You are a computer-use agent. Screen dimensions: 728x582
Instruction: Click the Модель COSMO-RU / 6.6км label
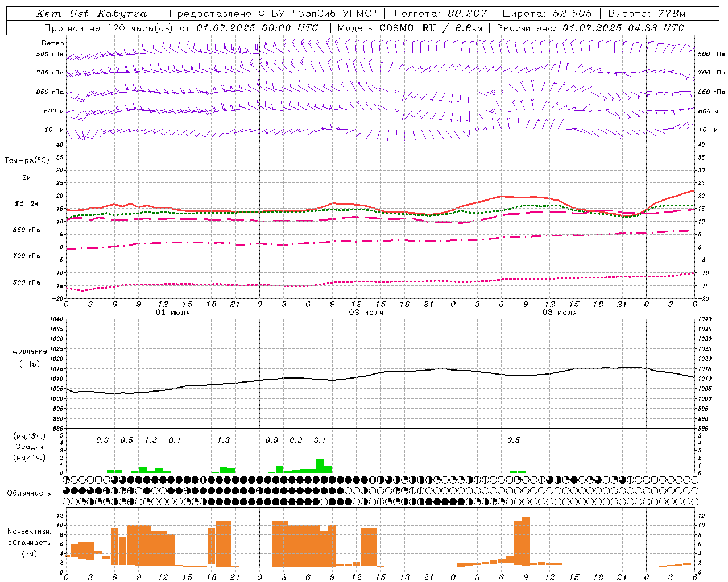tap(410, 28)
